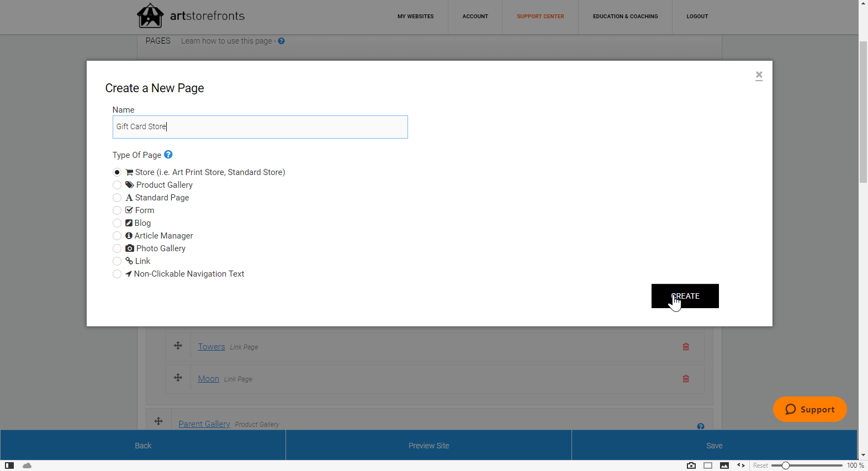The height and width of the screenshot is (471, 868).
Task: Toggle the sidebar panel icon at bottom-left
Action: click(9, 465)
